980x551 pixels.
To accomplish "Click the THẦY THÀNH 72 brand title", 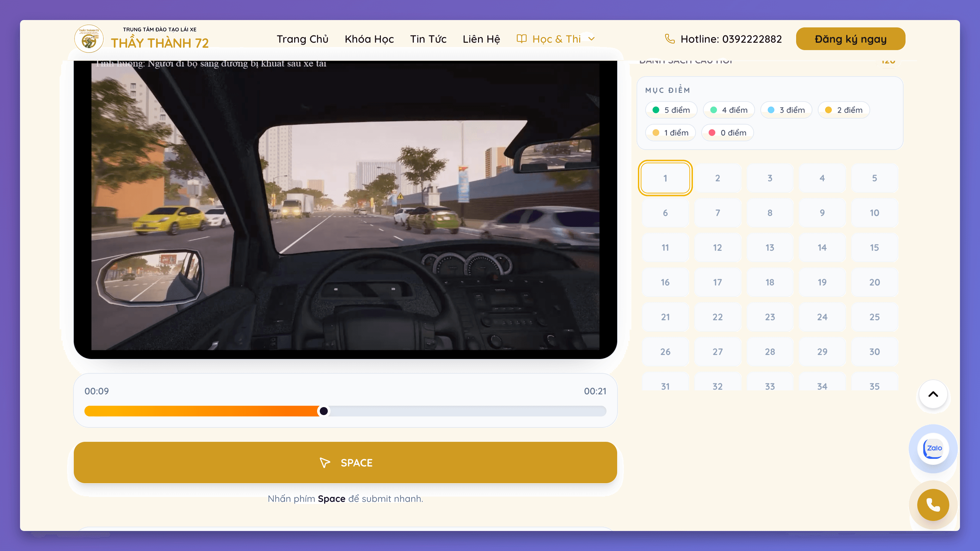I will point(160,43).
